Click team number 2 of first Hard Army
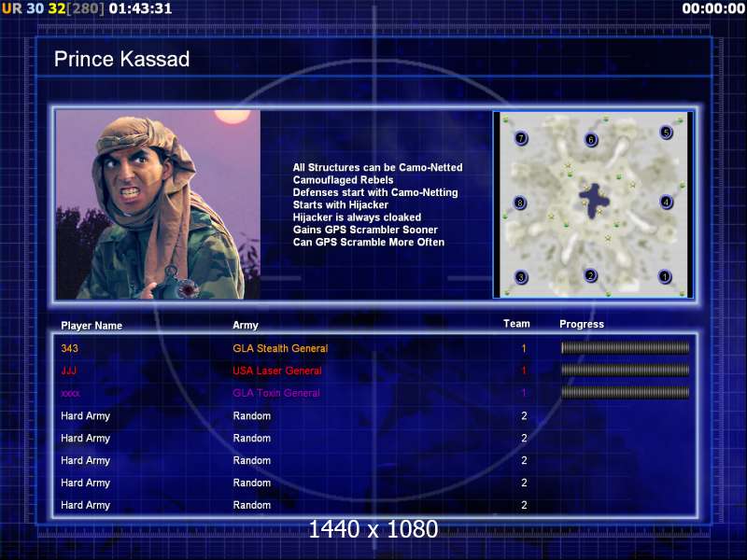The image size is (747, 560). 524,415
